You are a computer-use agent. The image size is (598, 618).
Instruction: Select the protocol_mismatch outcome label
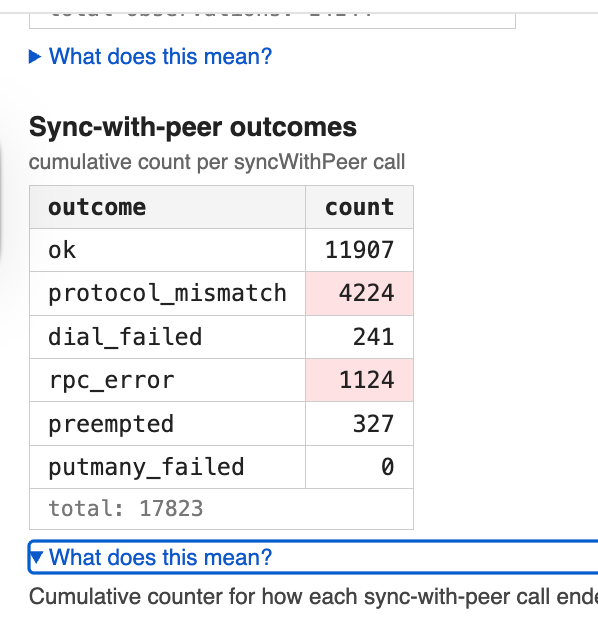coord(168,294)
